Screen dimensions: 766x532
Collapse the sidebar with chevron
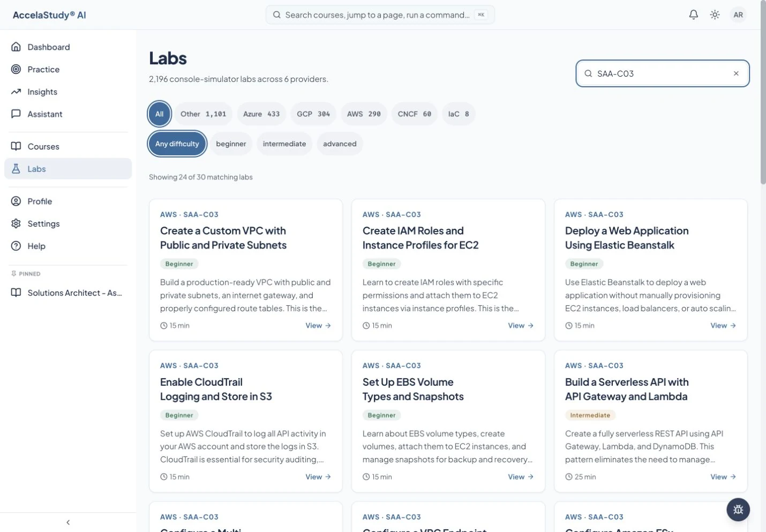pos(68,522)
